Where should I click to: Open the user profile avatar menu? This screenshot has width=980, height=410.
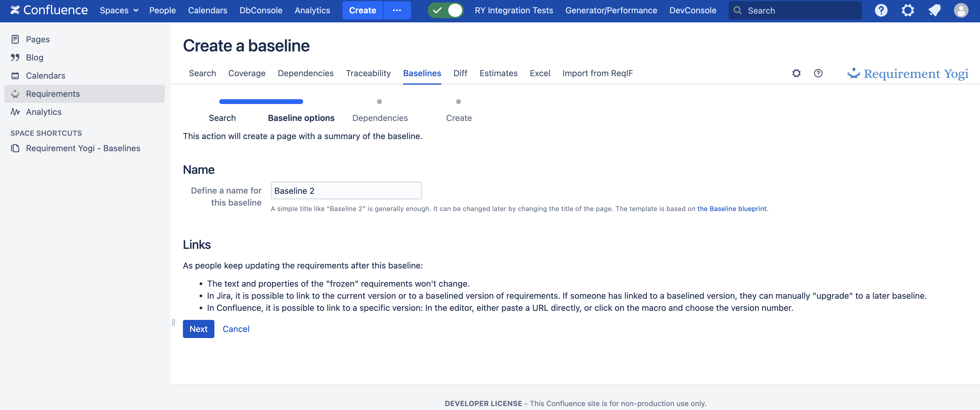pyautogui.click(x=961, y=10)
